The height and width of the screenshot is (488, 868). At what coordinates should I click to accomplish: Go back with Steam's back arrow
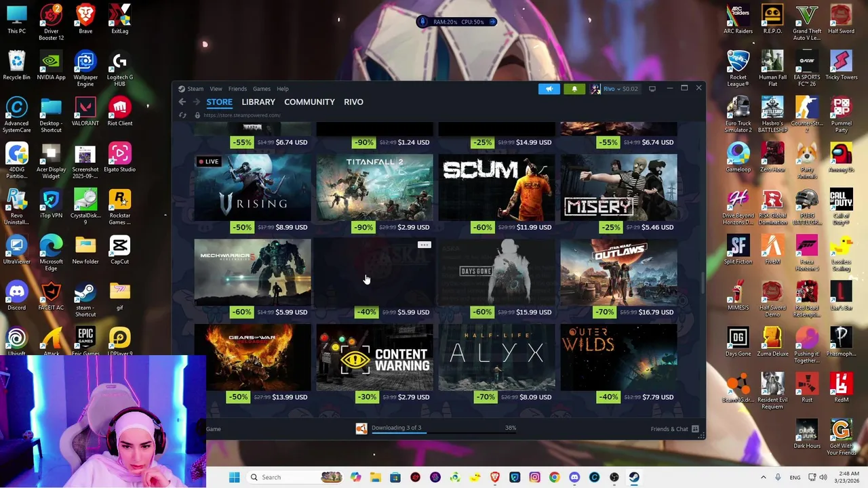click(x=182, y=102)
